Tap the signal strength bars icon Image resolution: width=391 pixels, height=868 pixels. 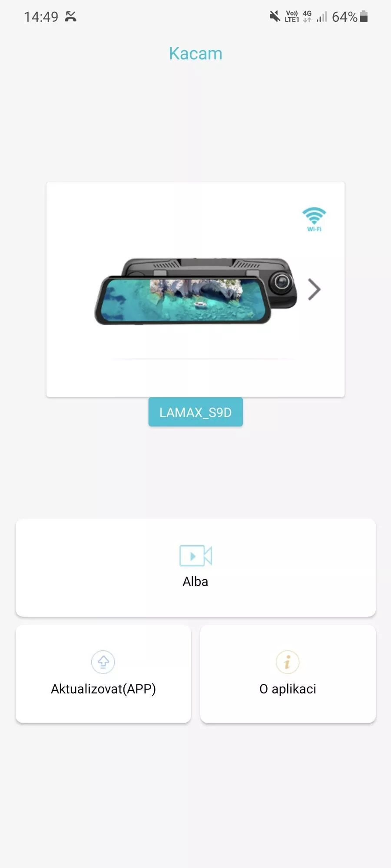pyautogui.click(x=321, y=16)
